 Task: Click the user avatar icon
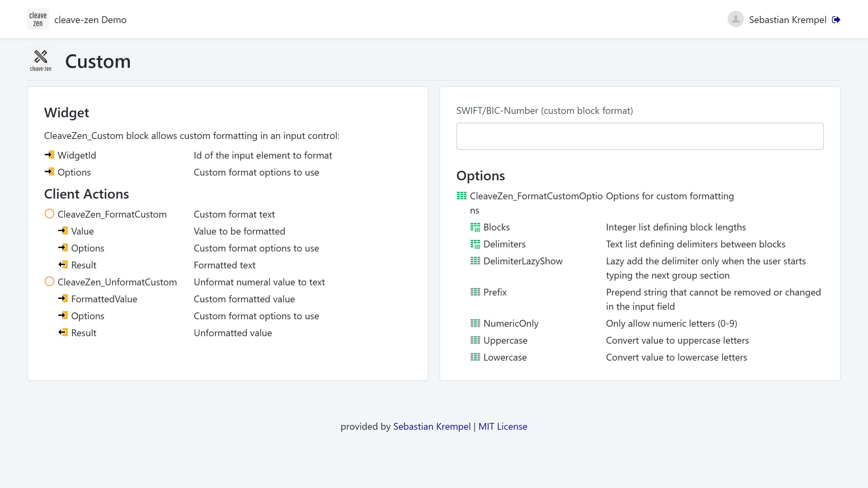pos(735,19)
